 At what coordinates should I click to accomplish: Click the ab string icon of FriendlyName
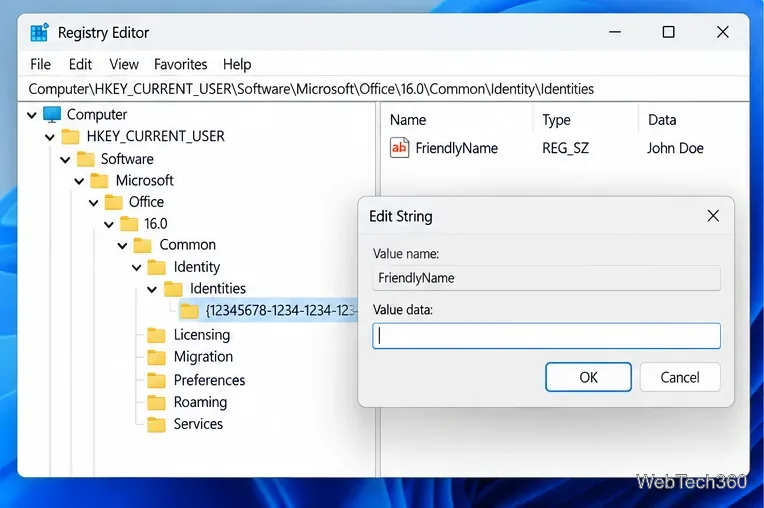pos(400,148)
